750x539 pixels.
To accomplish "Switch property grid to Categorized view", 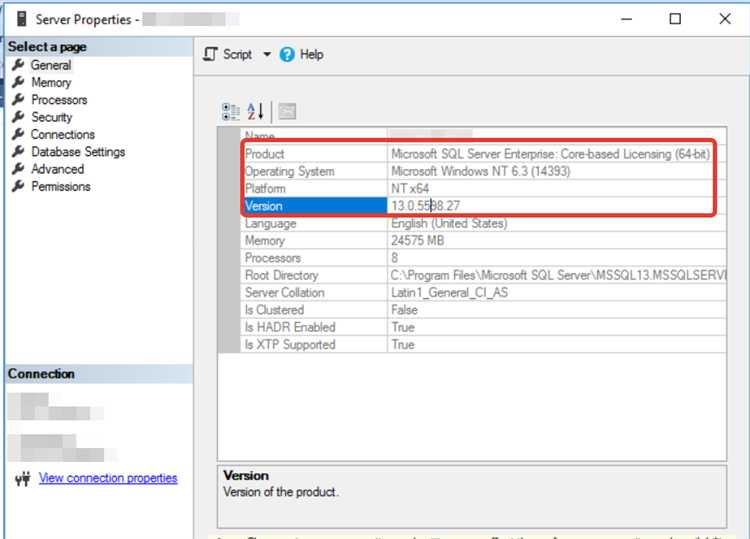I will coord(230,111).
